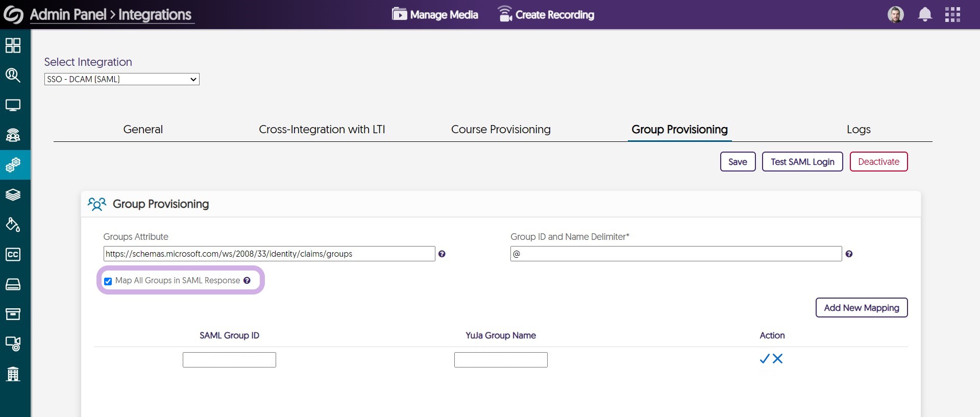Click the user profile avatar
The width and height of the screenshot is (980, 417).
click(895, 15)
